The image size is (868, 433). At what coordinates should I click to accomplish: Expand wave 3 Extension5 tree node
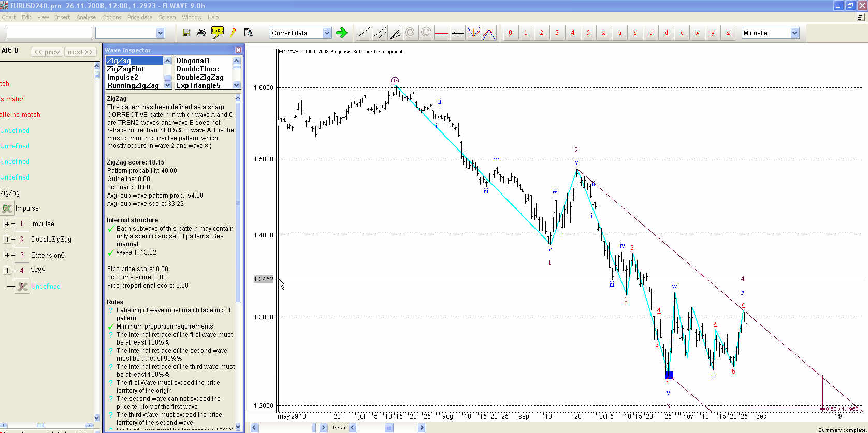[x=7, y=255]
